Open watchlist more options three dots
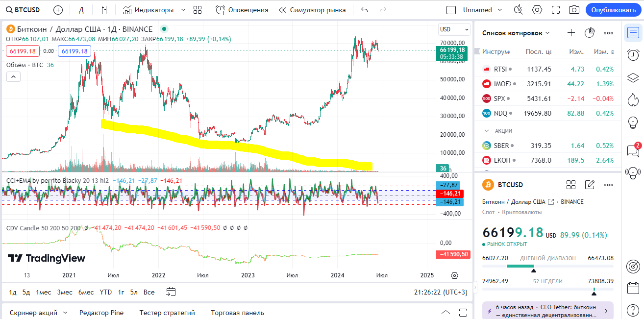 (x=608, y=33)
